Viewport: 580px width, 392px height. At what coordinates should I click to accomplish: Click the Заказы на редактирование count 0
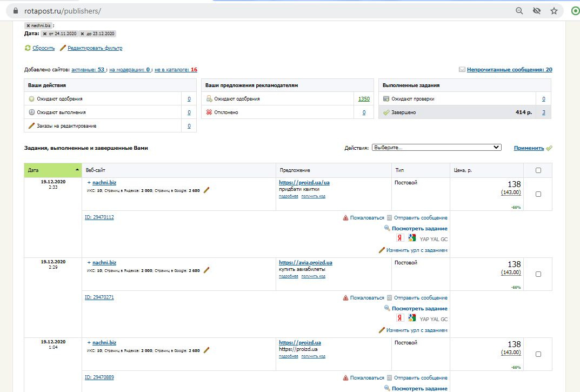[x=189, y=126]
